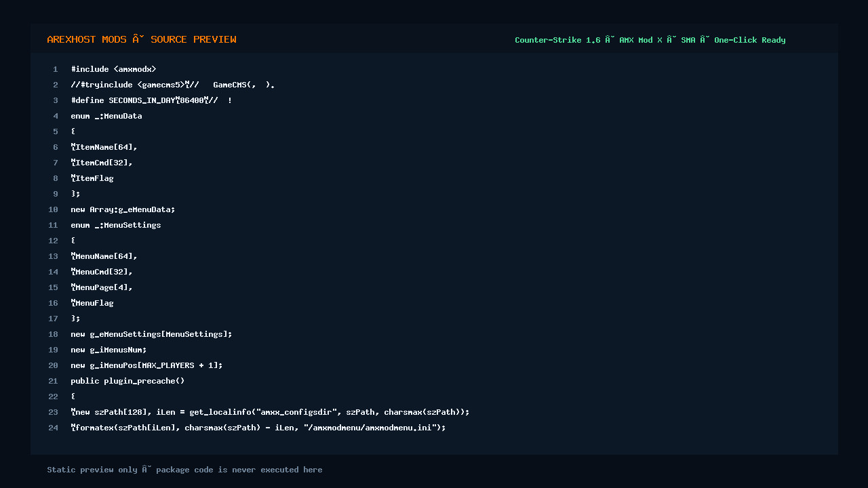Click the 'enum _:MenuData' line
The image size is (868, 488).
(106, 116)
